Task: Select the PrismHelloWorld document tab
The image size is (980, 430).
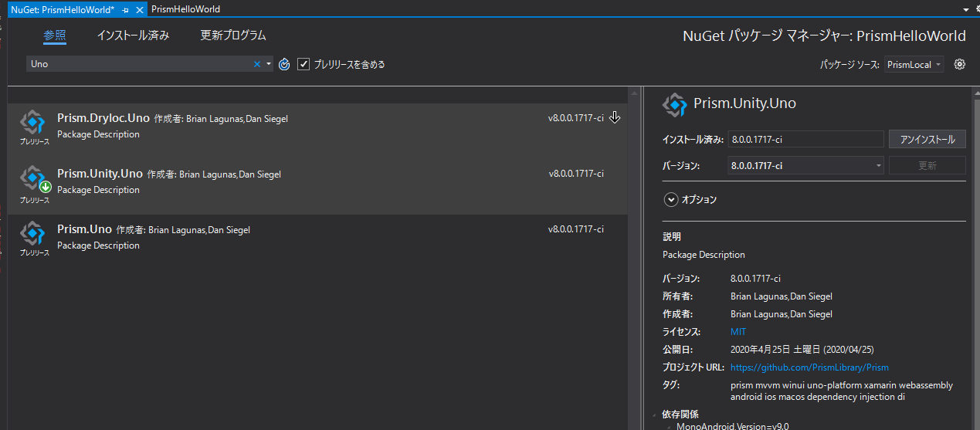Action: [x=185, y=9]
